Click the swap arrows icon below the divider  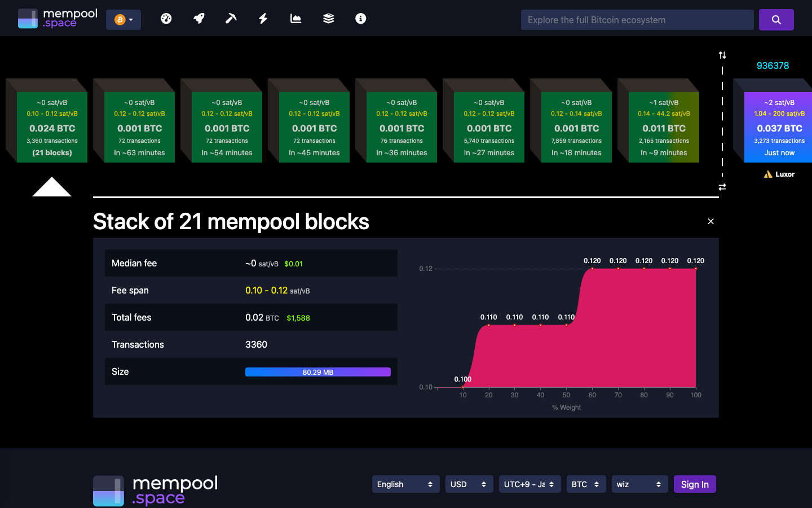click(x=722, y=186)
